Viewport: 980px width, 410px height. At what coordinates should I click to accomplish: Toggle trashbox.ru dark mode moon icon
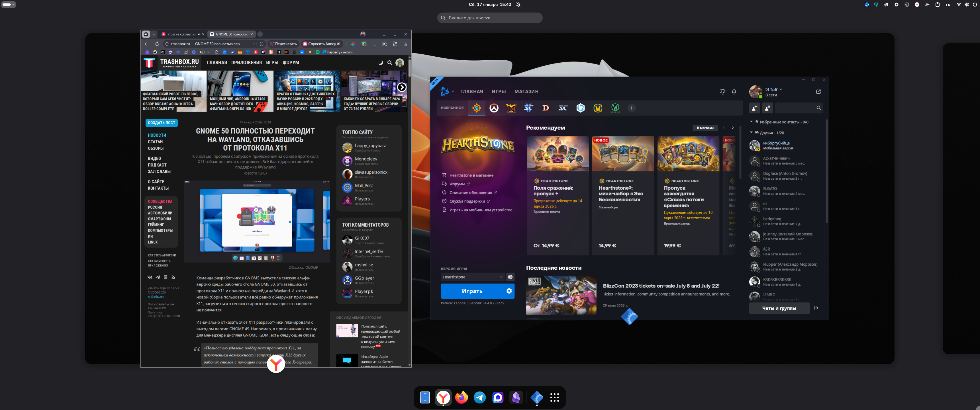pyautogui.click(x=380, y=63)
